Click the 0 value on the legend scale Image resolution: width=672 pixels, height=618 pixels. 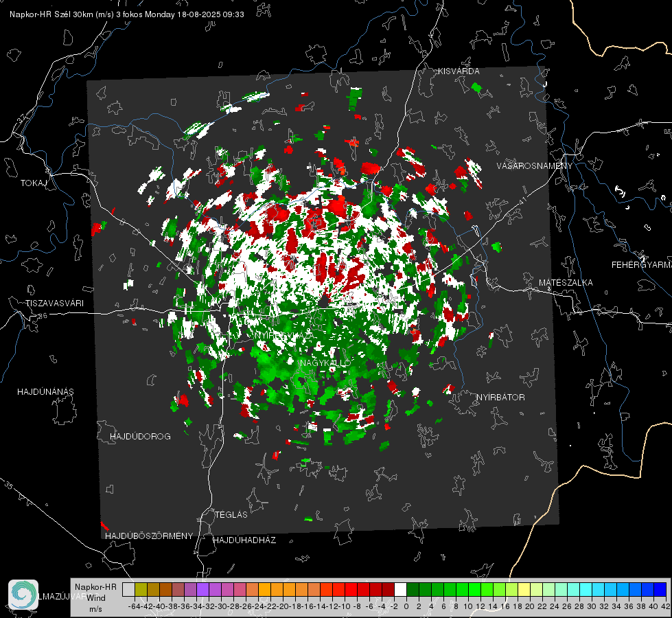coord(406,606)
